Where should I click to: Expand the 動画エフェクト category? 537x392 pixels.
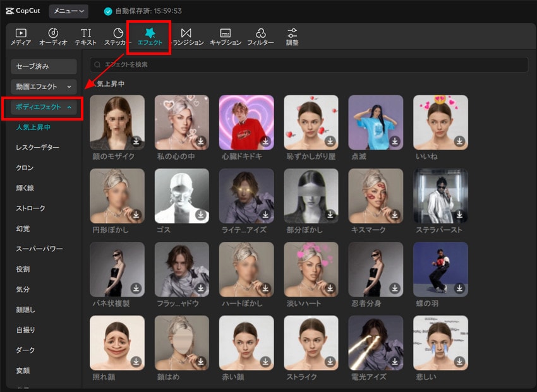(x=44, y=86)
